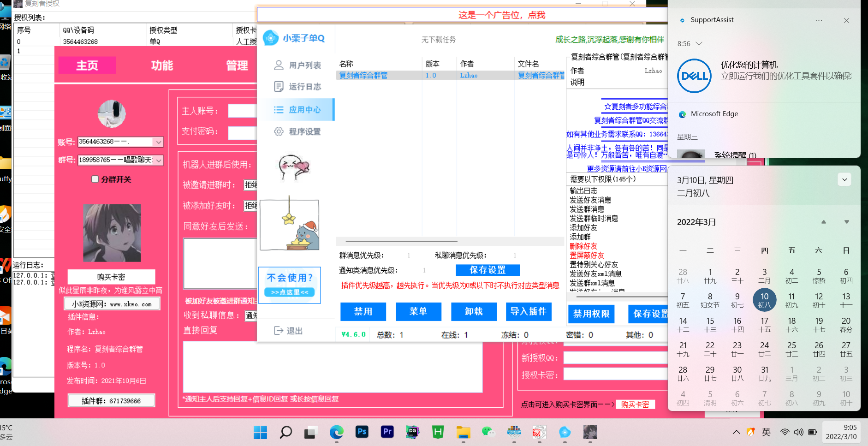Open the 应用中心 sidebar menu

[297, 110]
